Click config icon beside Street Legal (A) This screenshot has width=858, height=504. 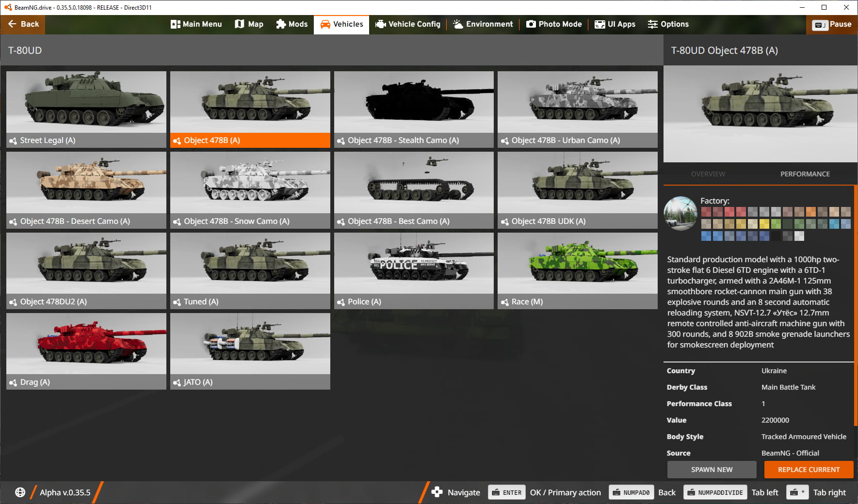[x=13, y=141]
